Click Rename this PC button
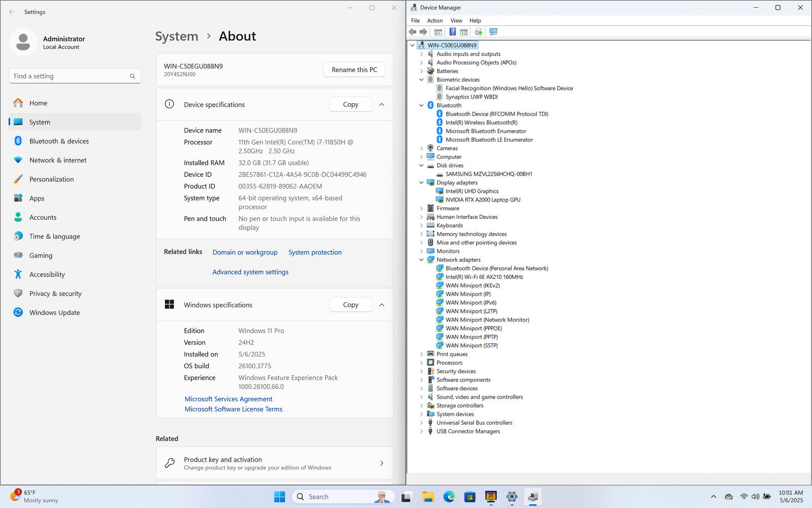812x508 pixels. coord(354,70)
